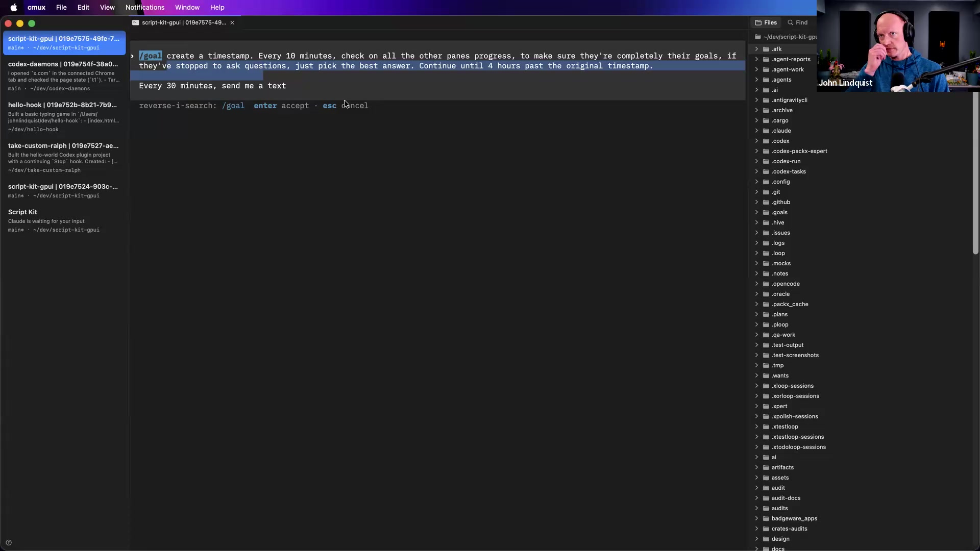The height and width of the screenshot is (551, 980).
Task: Close the script-kit-gpui tab
Action: click(232, 22)
